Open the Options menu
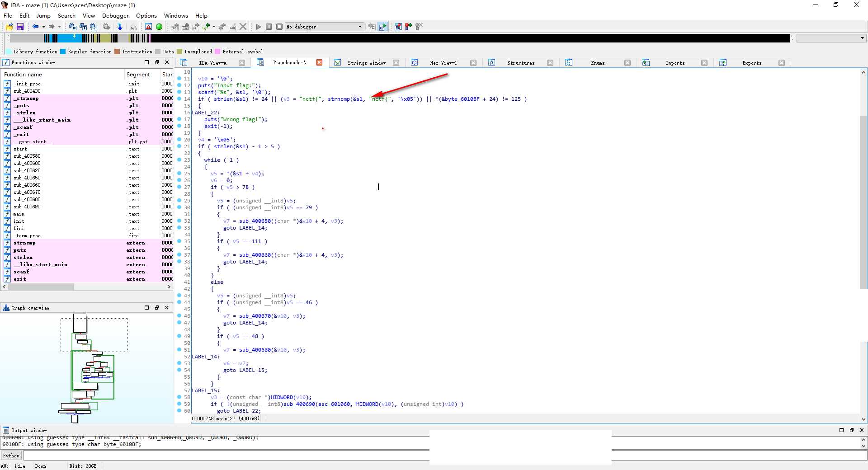Viewport: 868px width, 470px height. [146, 15]
